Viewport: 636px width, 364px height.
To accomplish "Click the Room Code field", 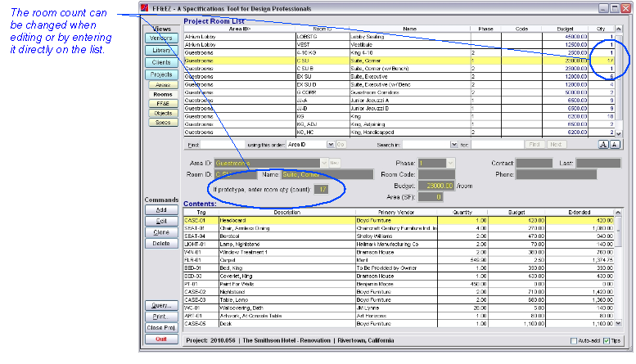I will (436, 175).
